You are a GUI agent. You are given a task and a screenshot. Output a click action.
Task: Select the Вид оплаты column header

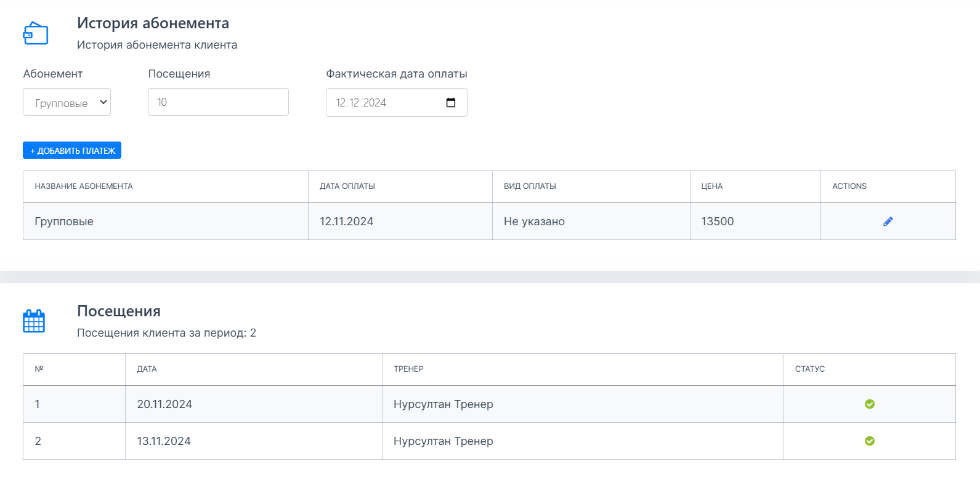[530, 186]
